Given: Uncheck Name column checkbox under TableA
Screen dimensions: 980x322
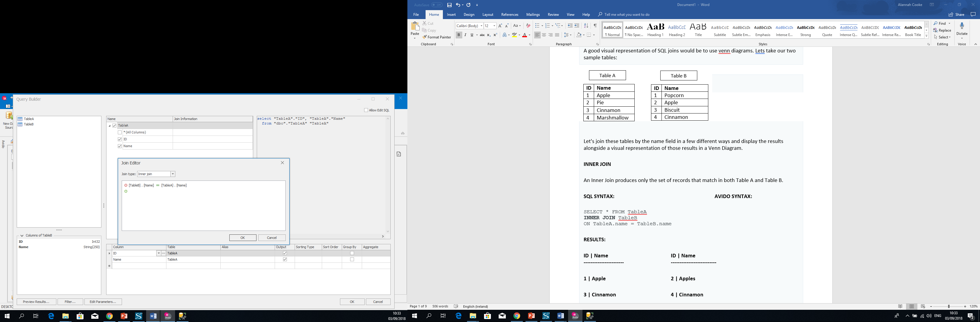Looking at the screenshot, I should 120,146.
